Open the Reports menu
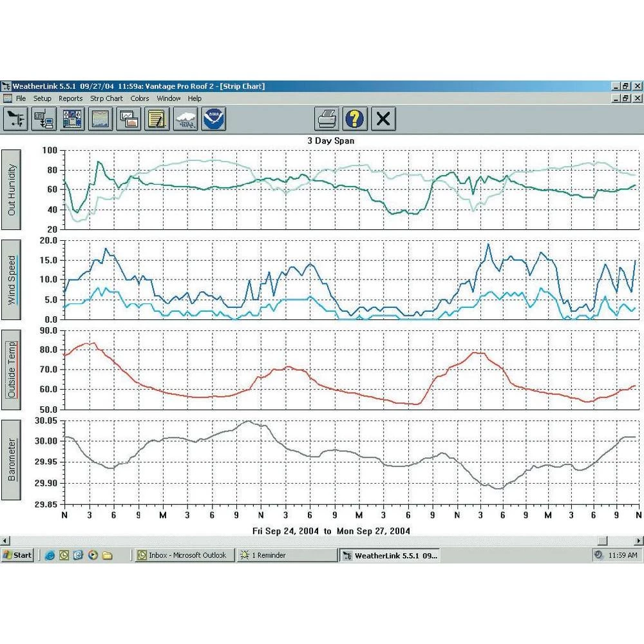This screenshot has height=644, width=644. (70, 99)
